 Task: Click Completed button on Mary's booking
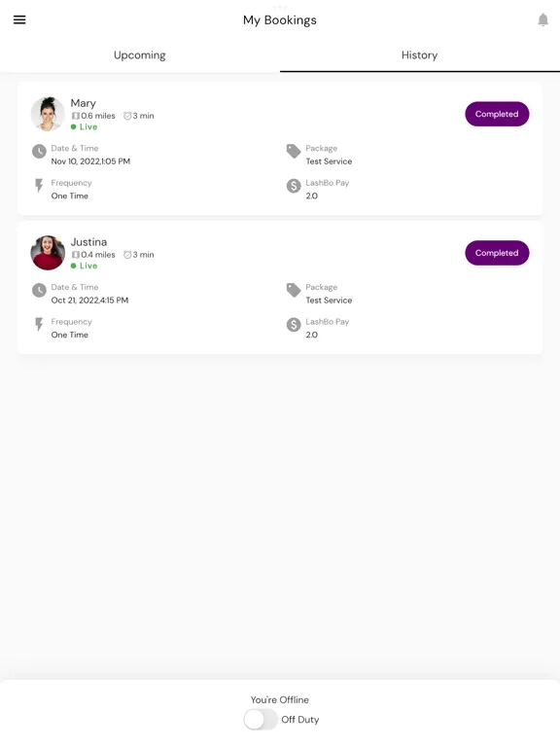(497, 114)
